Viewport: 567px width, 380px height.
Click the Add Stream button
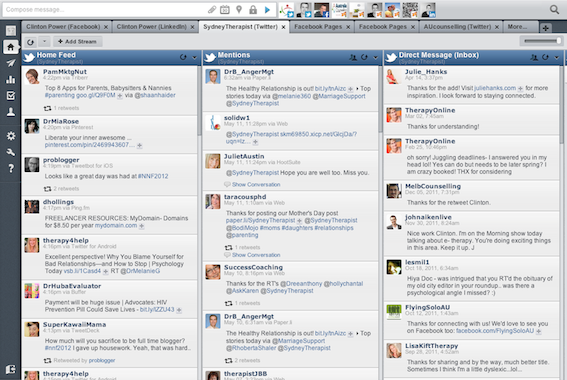[77, 42]
